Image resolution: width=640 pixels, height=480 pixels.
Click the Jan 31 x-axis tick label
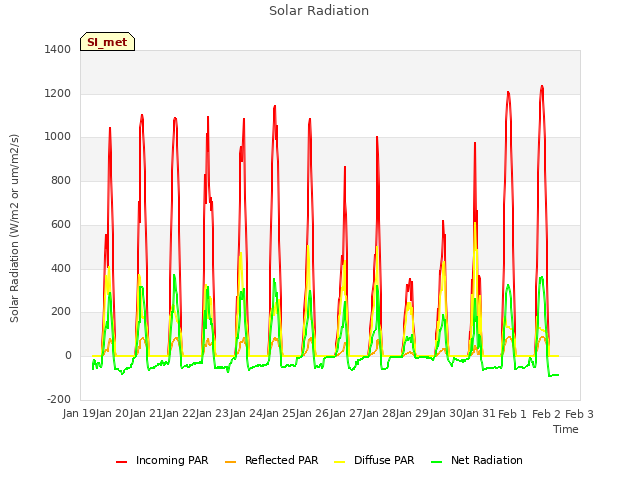[479, 414]
